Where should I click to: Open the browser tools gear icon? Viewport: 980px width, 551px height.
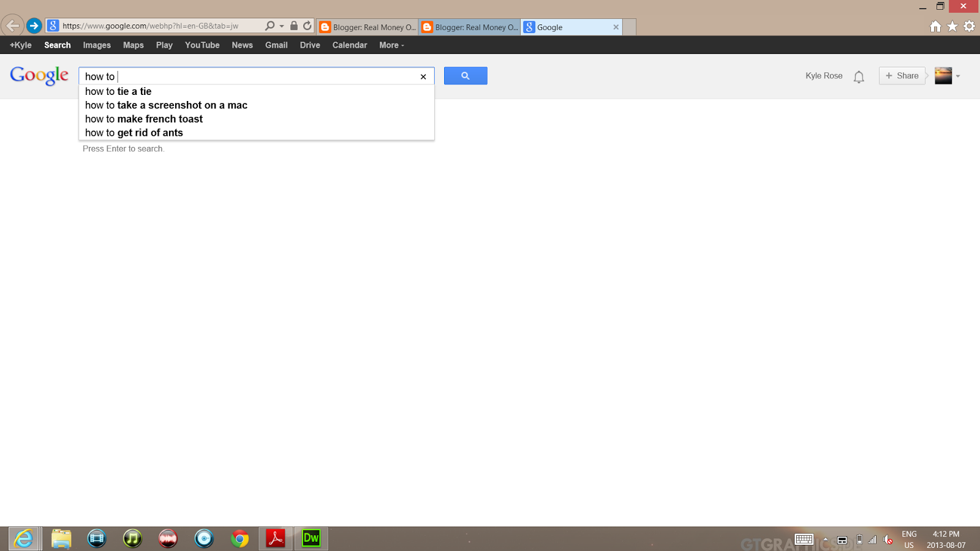tap(969, 26)
